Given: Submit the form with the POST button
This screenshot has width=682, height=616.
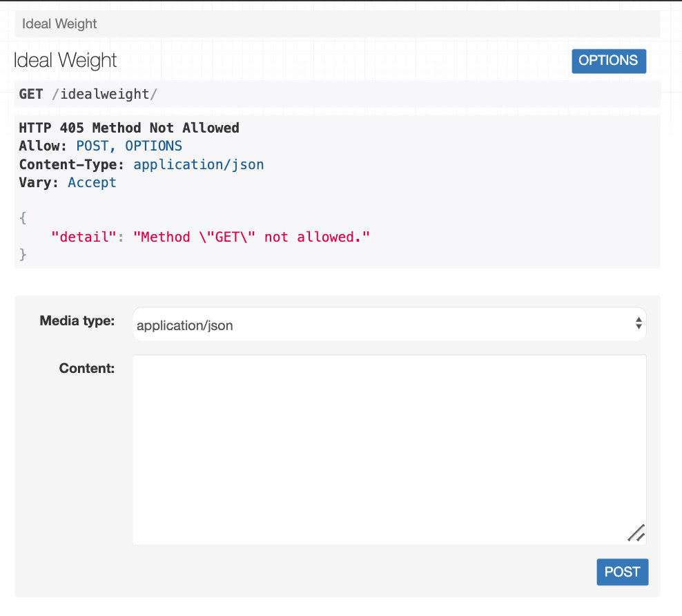Looking at the screenshot, I should (622, 572).
